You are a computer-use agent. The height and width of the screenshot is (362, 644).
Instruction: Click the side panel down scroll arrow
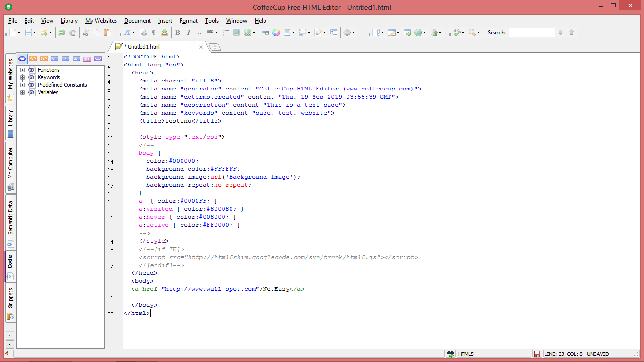click(10, 344)
